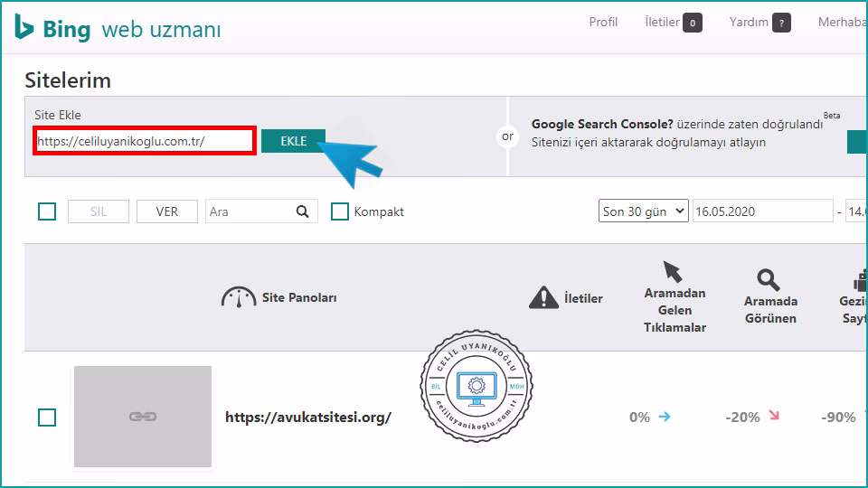Click the -20% impressions value
Screen dimensions: 868x488
[x=742, y=418]
